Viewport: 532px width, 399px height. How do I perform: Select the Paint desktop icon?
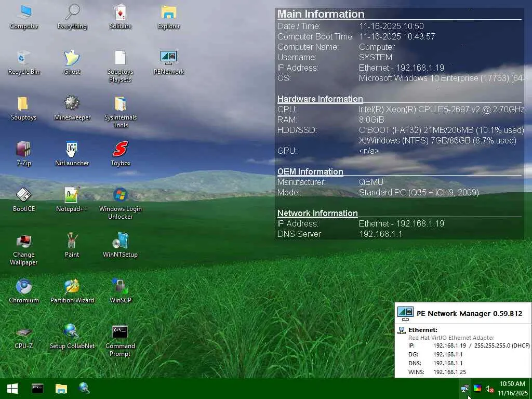pos(72,246)
